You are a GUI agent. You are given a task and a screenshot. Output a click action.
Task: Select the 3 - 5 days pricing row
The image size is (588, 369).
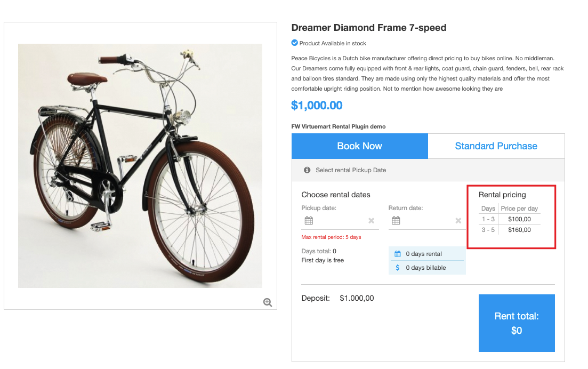(510, 230)
